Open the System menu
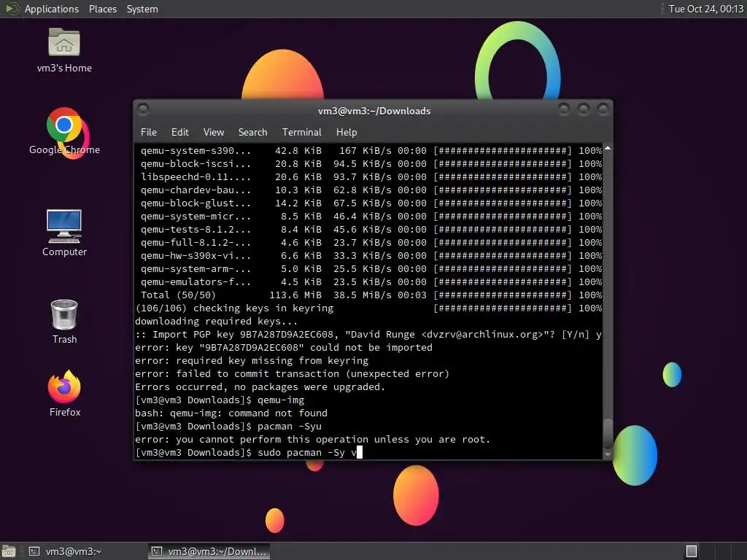747x560 pixels. (x=142, y=9)
